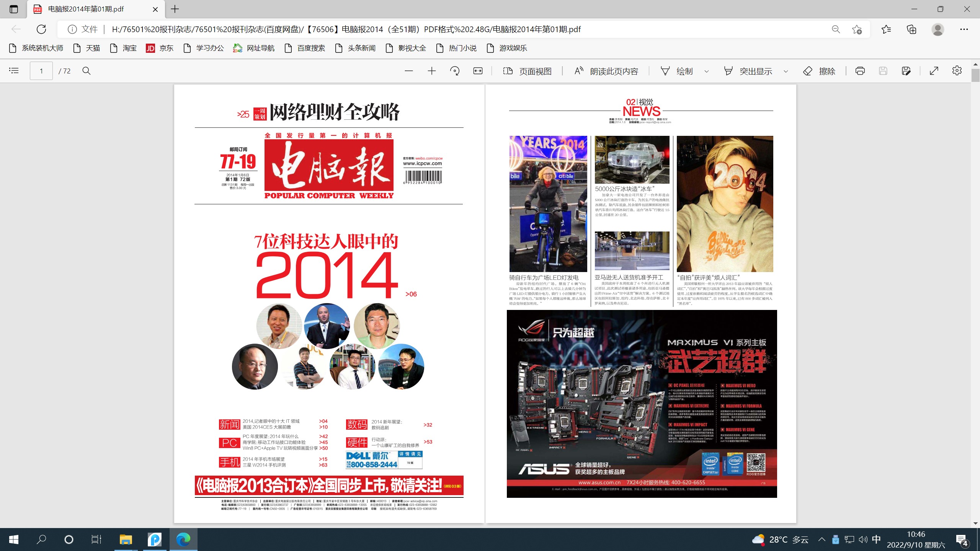
Task: Expand the 突出显示 highlight color dropdown
Action: [786, 71]
